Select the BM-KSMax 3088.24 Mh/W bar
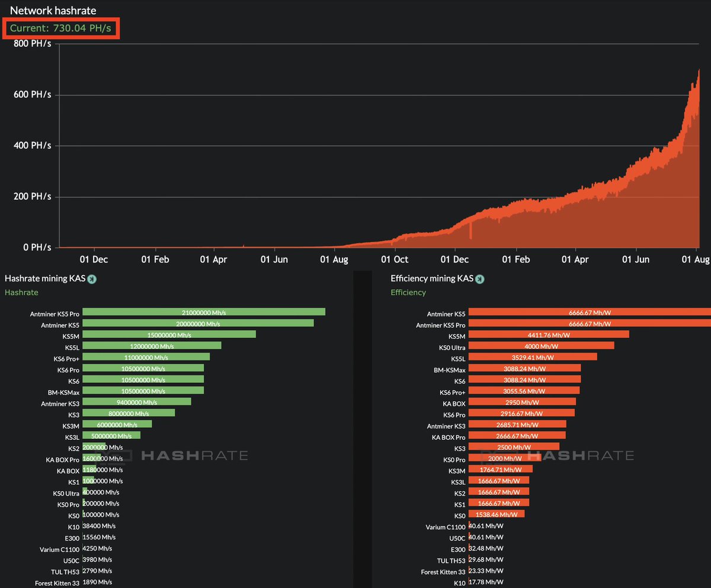The height and width of the screenshot is (588, 711). [525, 369]
